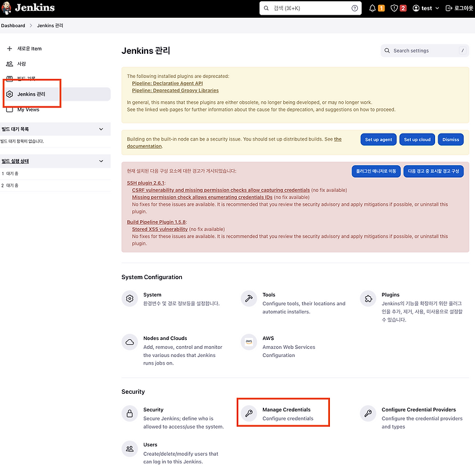Click the test user avatar icon
This screenshot has width=475, height=476.
[x=416, y=8]
